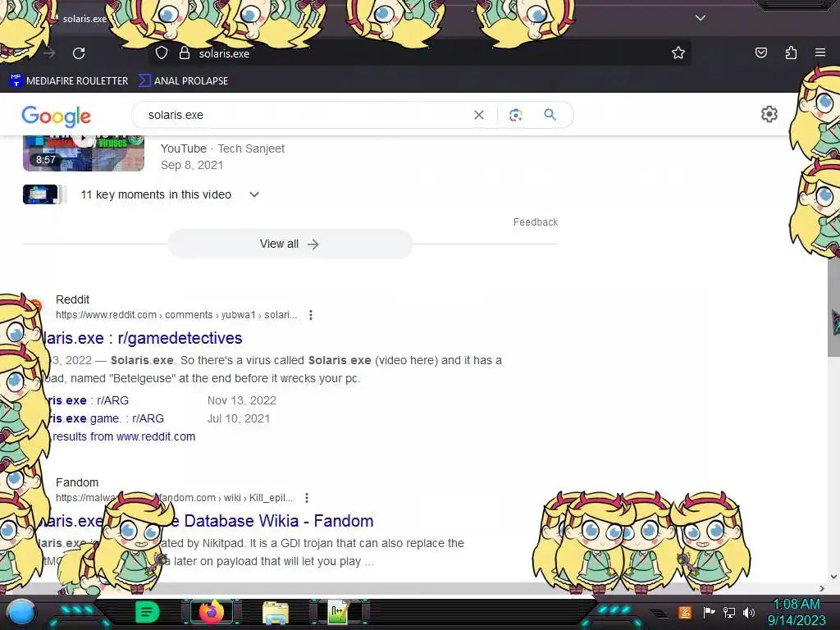Open the r/ARG Nov 13, 2022 sublink

pos(89,400)
